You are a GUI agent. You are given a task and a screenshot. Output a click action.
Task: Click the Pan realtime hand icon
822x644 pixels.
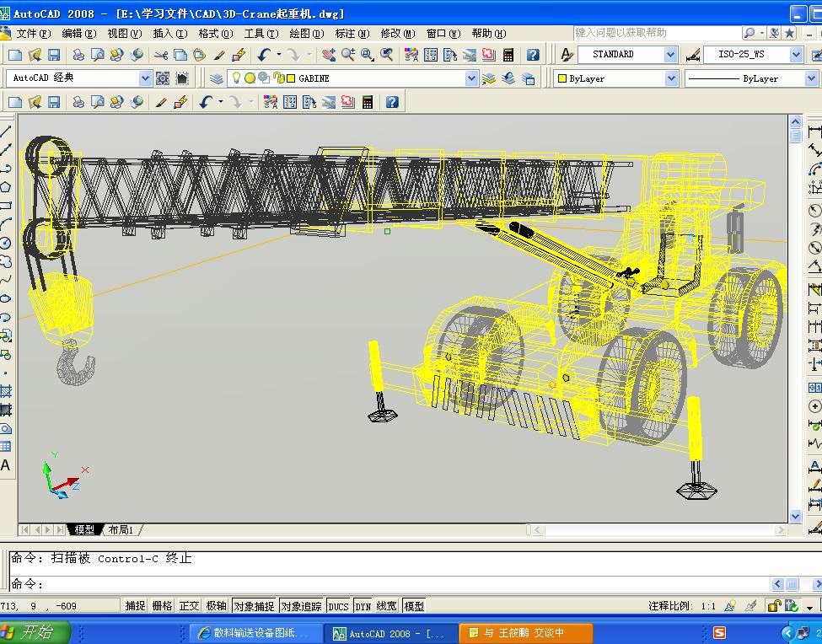point(328,55)
